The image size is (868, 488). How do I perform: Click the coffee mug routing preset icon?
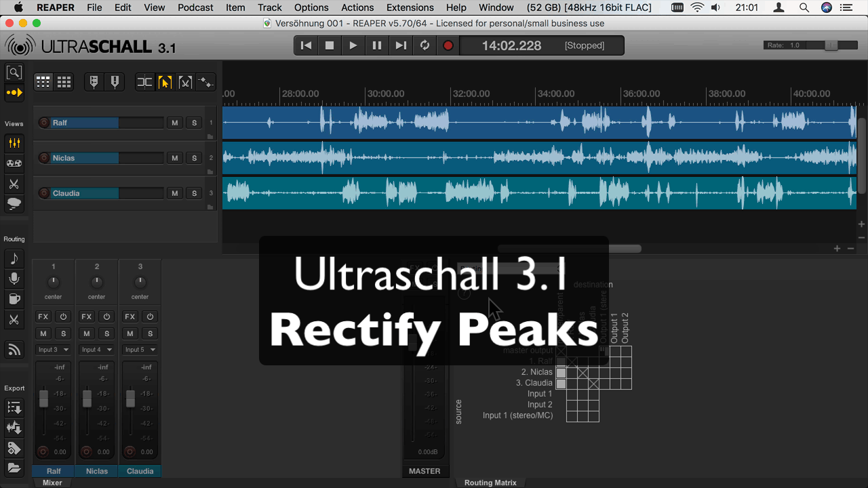coord(14,299)
